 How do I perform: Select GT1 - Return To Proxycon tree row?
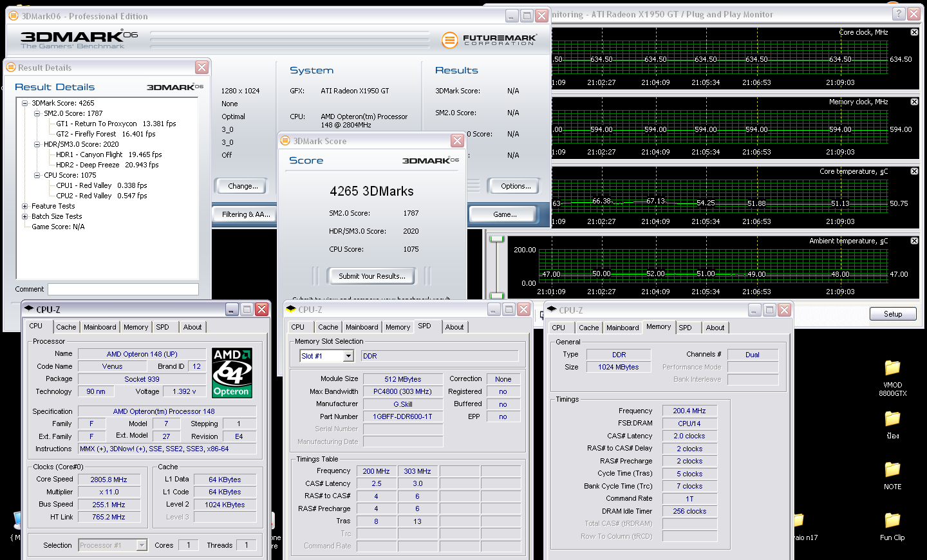[116, 124]
